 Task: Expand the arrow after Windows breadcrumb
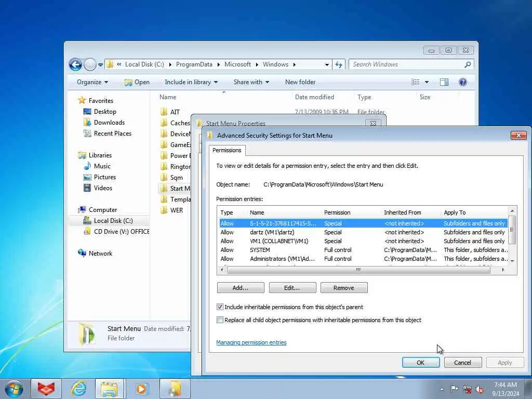pos(294,64)
